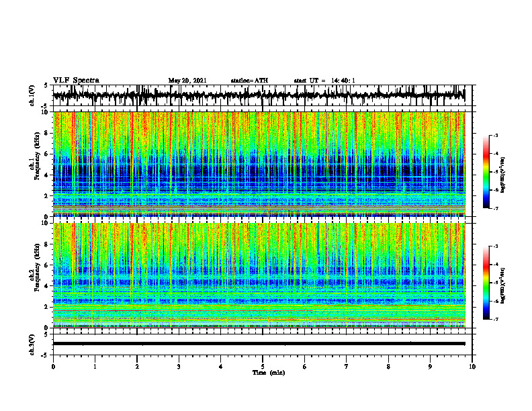532x411 pixels.
Task: Click ch.1 frequency axis tick "6"
Action: [x=47, y=154]
